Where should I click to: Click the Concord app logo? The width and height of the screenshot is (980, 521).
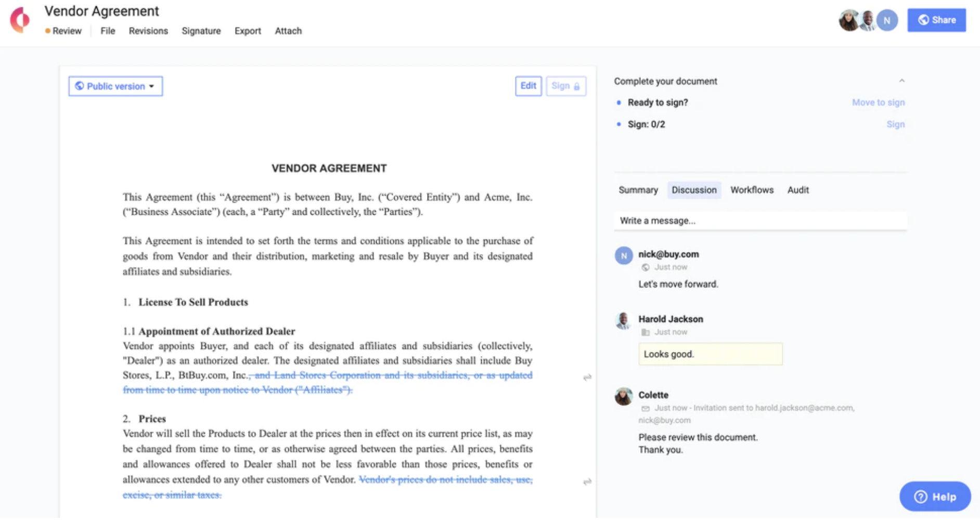pos(20,20)
